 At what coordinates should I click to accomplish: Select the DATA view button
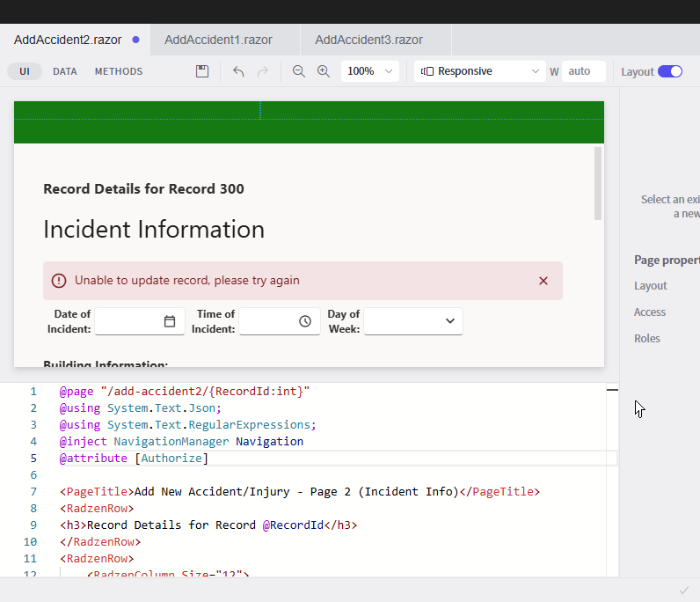[65, 71]
